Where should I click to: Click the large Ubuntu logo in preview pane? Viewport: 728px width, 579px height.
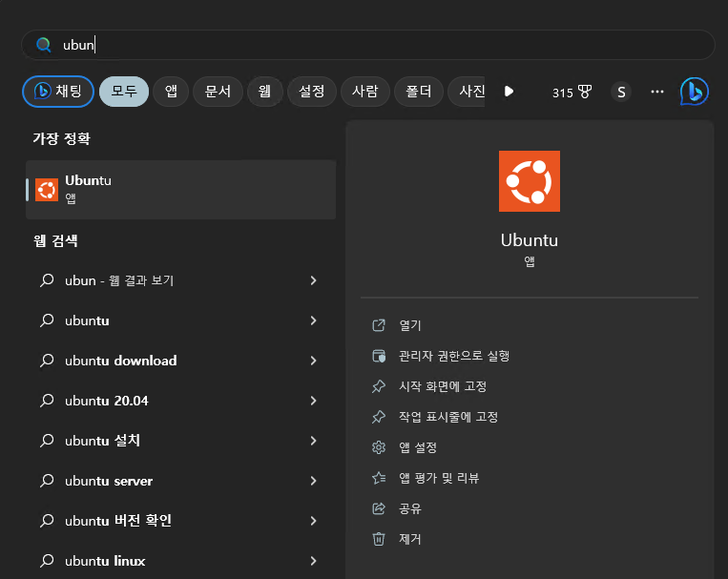(x=530, y=181)
